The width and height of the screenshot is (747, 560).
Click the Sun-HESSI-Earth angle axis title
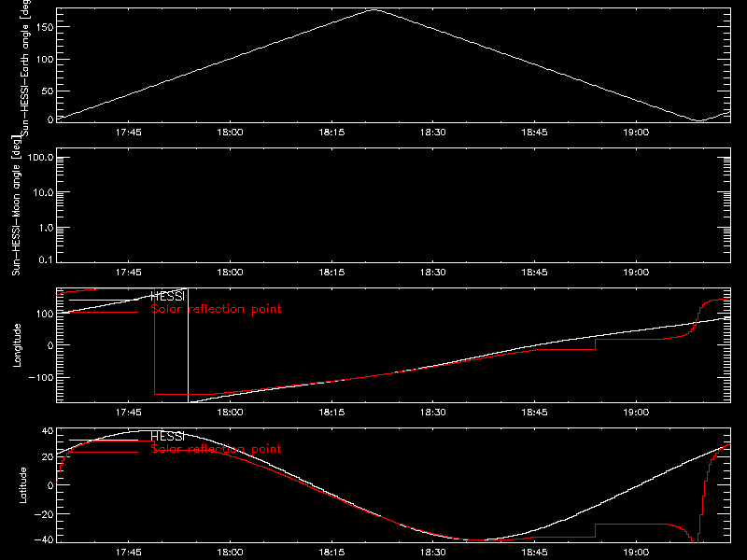[25, 67]
